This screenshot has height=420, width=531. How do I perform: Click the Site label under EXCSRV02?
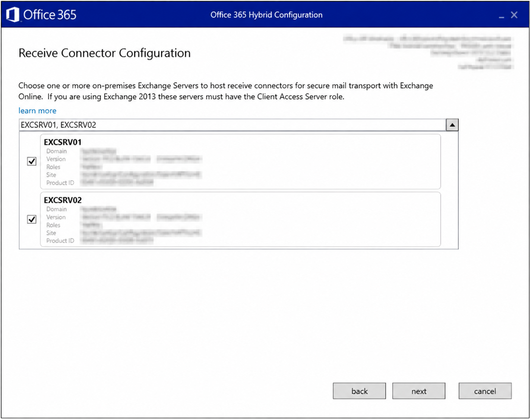(x=51, y=233)
